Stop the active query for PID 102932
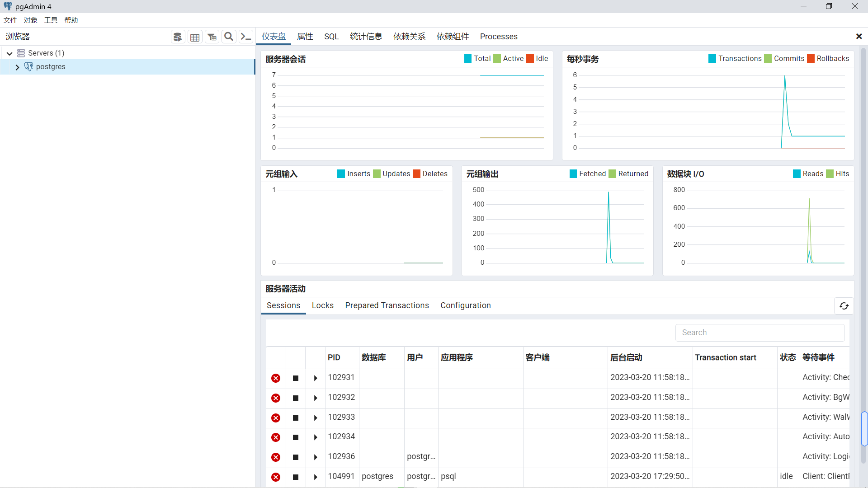Image resolution: width=868 pixels, height=488 pixels. click(x=296, y=398)
